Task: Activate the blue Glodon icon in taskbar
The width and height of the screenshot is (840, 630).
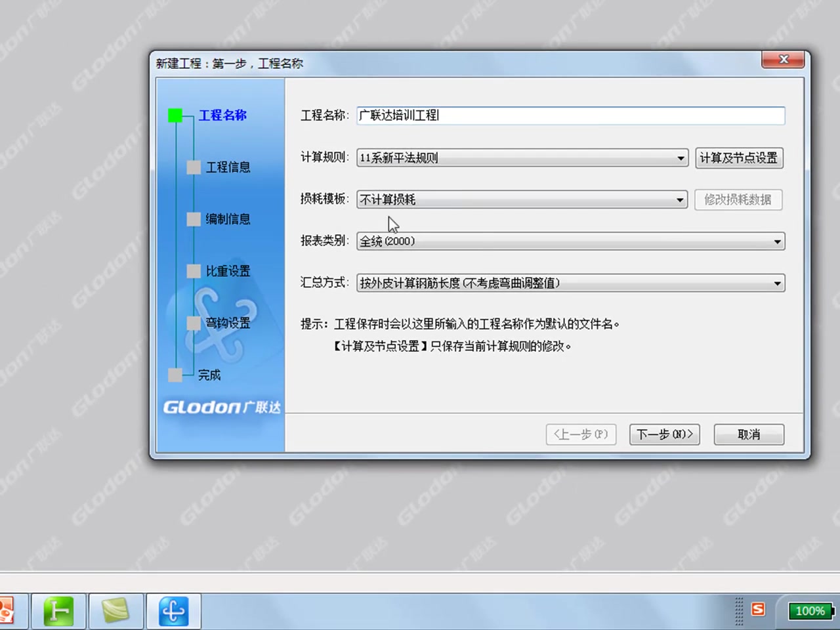Action: click(x=173, y=610)
